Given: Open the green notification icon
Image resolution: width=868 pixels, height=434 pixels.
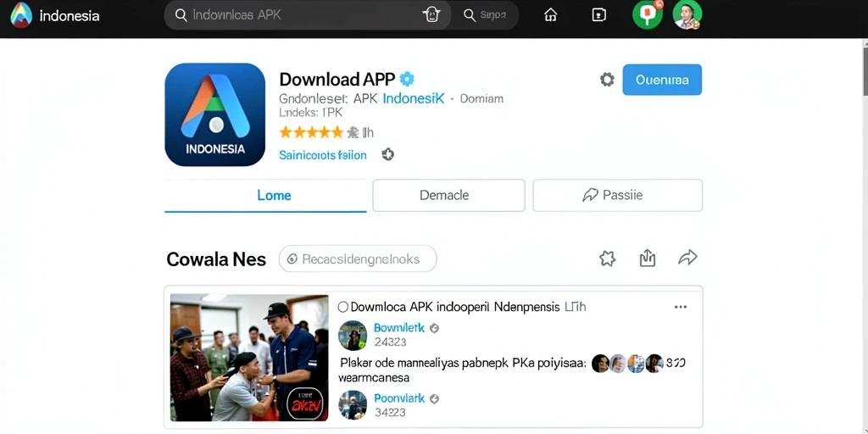Looking at the screenshot, I should tap(647, 14).
